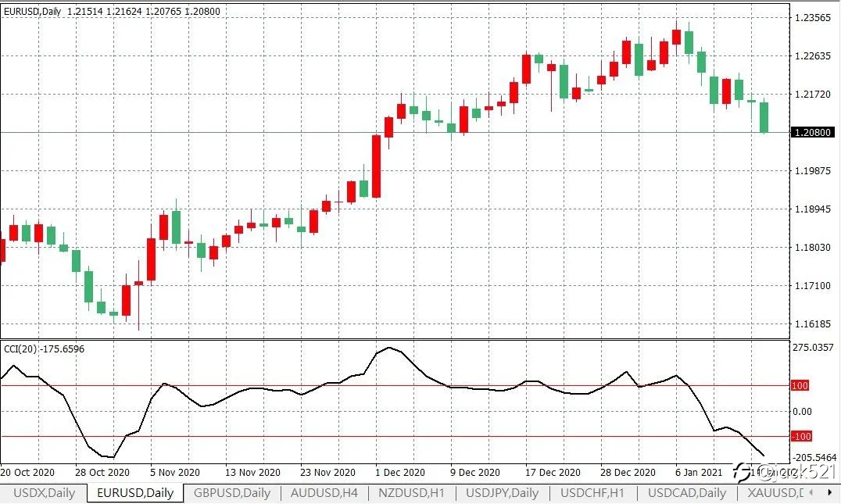
Task: Click the last green candle at current price
Action: click(x=764, y=117)
